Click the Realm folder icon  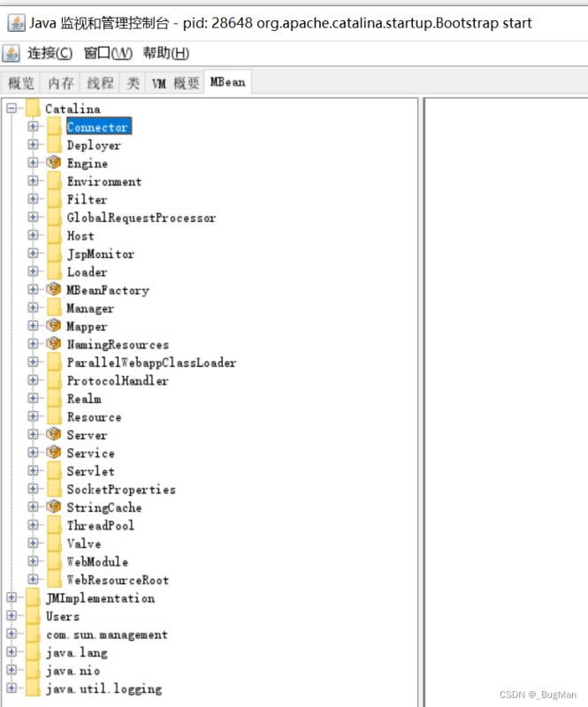point(54,399)
